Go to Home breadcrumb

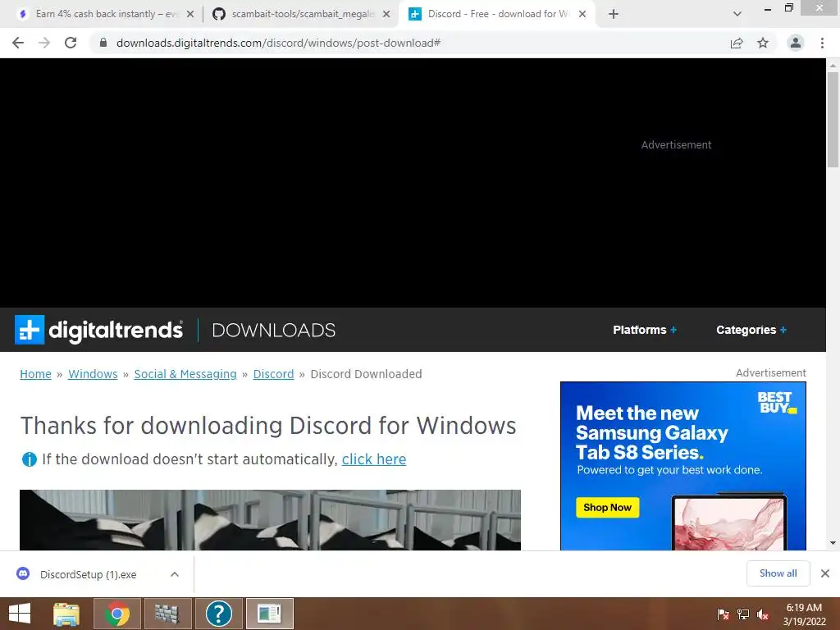tap(35, 374)
